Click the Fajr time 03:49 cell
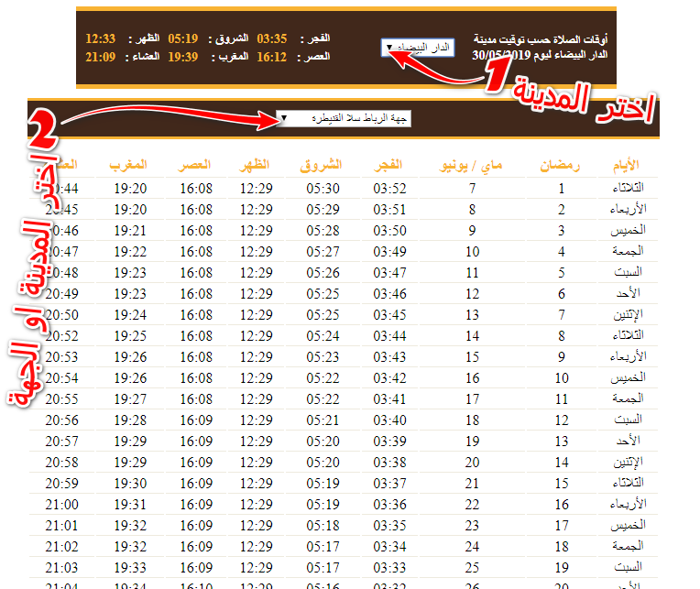This screenshot has width=700, height=589. pos(389,252)
